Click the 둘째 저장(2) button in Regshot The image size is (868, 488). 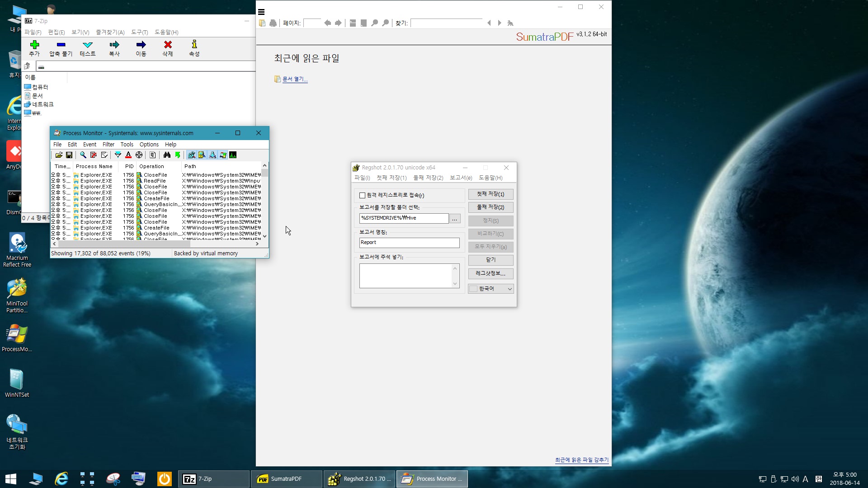[491, 207]
